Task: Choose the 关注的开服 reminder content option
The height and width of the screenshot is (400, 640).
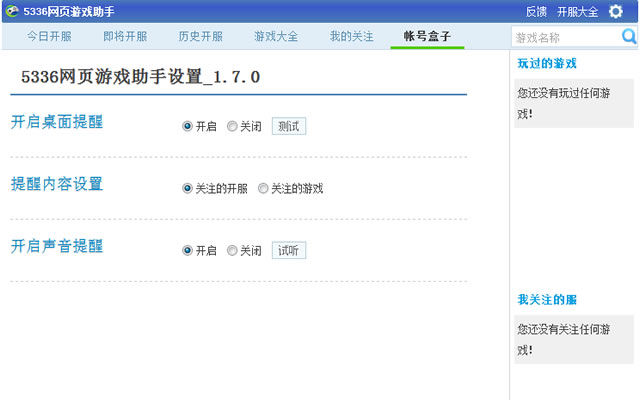Action: (187, 188)
